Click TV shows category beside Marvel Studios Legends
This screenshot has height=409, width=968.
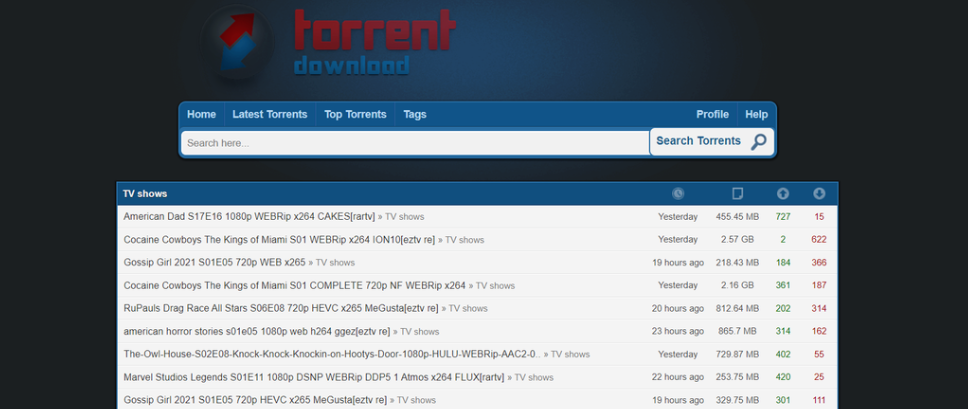click(x=534, y=378)
